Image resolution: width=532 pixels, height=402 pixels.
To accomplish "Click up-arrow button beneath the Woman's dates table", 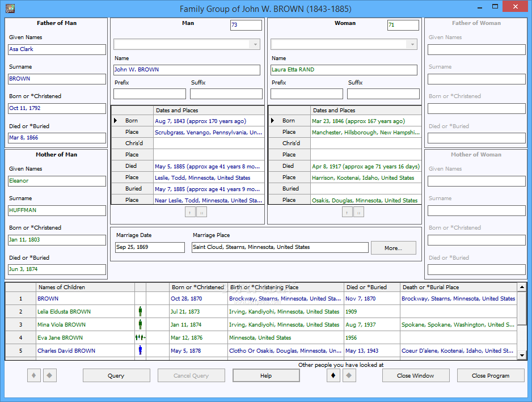I will tap(347, 212).
